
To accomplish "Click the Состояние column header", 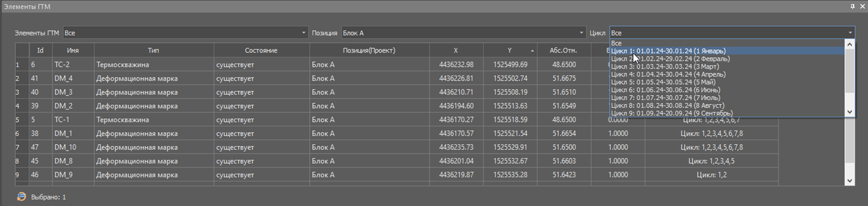I will click(261, 51).
